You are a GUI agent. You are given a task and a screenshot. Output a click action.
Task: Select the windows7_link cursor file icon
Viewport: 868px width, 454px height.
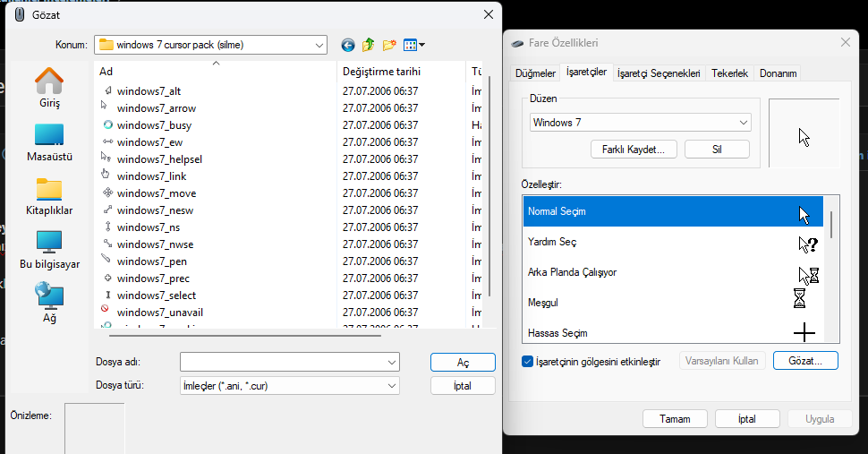pos(106,174)
